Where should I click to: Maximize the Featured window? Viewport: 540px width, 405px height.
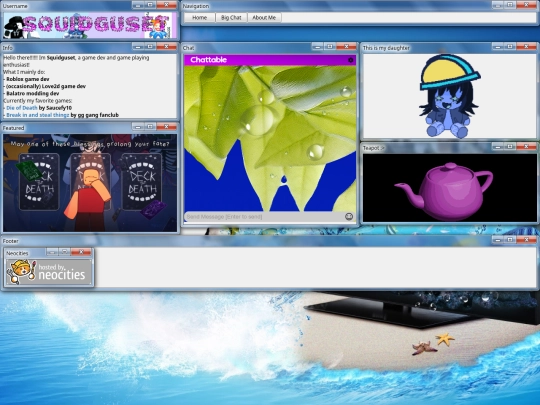point(150,127)
